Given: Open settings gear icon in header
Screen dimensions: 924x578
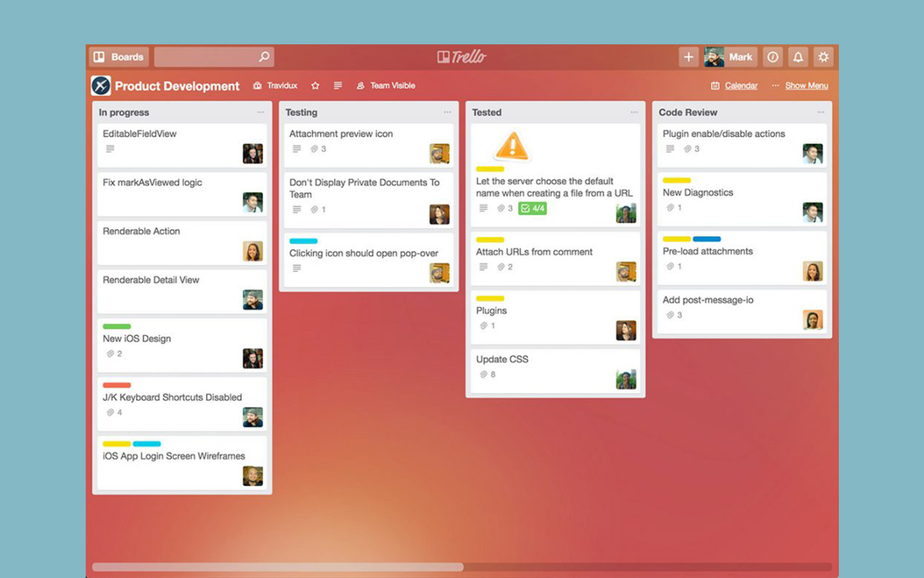Looking at the screenshot, I should pyautogui.click(x=823, y=57).
